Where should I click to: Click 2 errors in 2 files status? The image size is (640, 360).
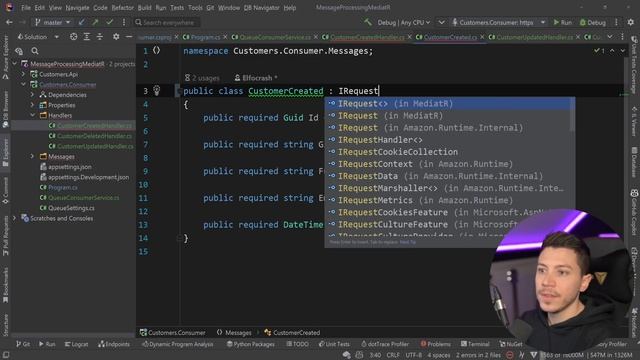coord(478,355)
